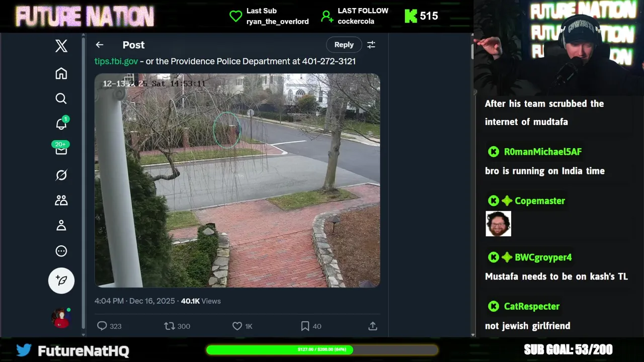The height and width of the screenshot is (362, 644).
Task: Open Messages envelope with 20+ badge
Action: 61,149
